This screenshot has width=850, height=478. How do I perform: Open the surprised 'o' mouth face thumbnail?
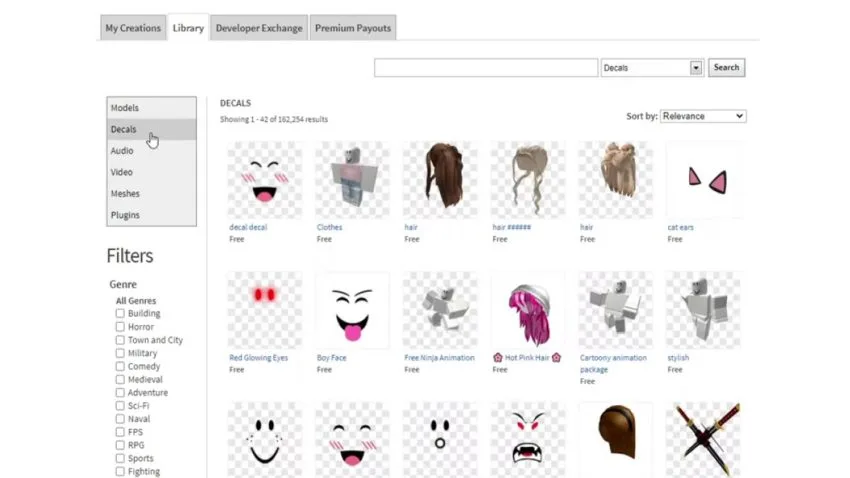tap(440, 440)
